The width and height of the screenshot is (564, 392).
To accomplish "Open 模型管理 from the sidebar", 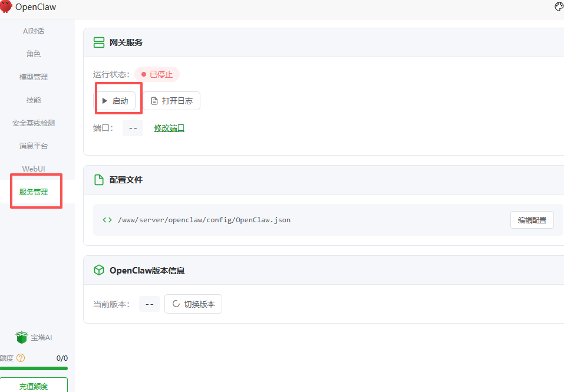I will point(34,77).
